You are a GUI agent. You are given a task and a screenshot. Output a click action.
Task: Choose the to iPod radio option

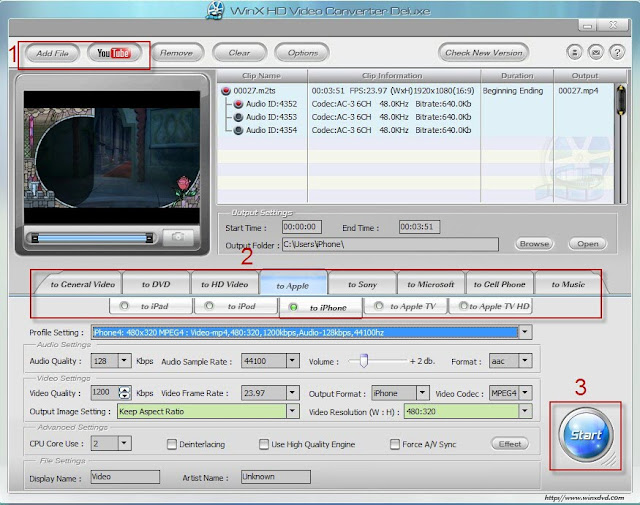tap(209, 306)
